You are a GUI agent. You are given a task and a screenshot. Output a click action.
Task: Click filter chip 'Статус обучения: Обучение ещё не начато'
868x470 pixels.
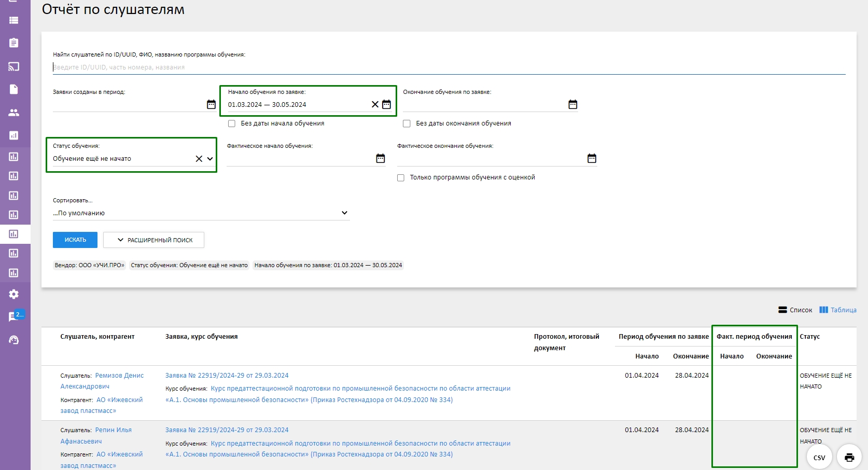189,265
